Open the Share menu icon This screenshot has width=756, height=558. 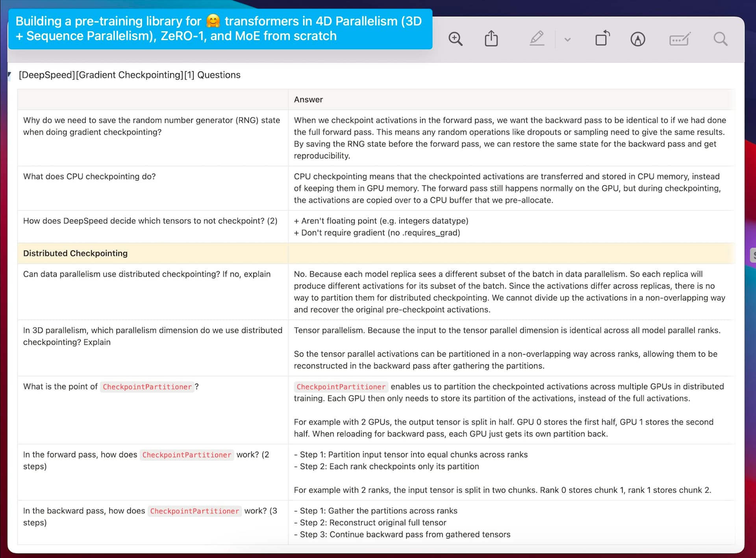(x=491, y=39)
